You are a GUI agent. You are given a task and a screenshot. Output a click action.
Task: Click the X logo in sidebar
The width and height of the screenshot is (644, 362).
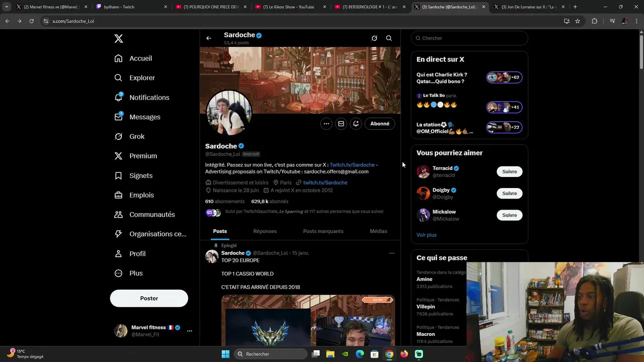click(x=118, y=39)
